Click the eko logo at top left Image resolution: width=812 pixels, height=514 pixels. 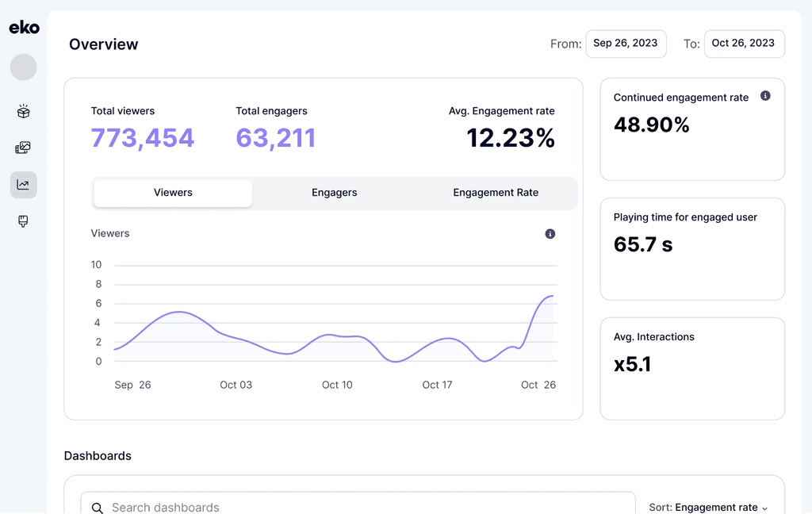coord(25,26)
